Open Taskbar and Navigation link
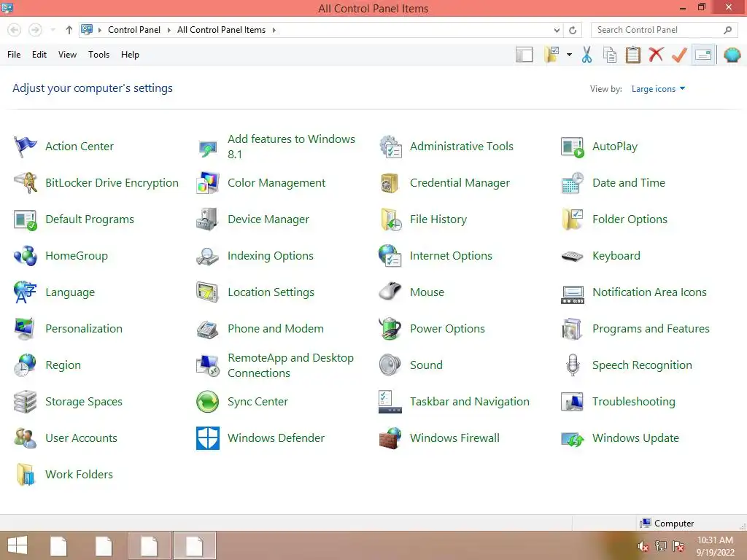747x560 pixels. pyautogui.click(x=469, y=402)
